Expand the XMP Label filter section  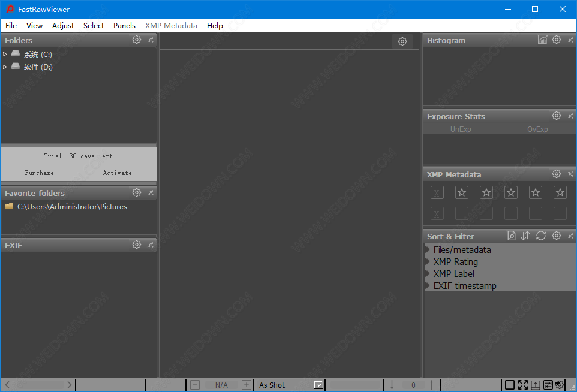428,273
